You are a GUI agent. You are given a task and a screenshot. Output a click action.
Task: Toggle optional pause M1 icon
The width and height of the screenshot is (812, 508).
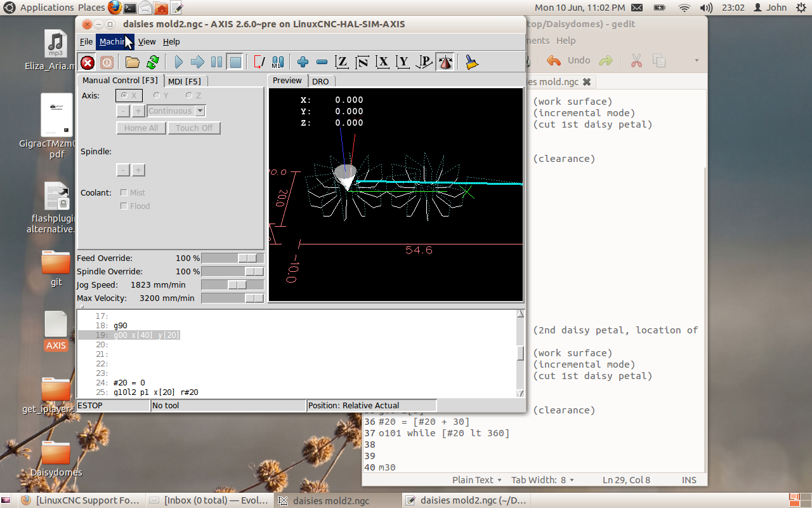(x=278, y=62)
